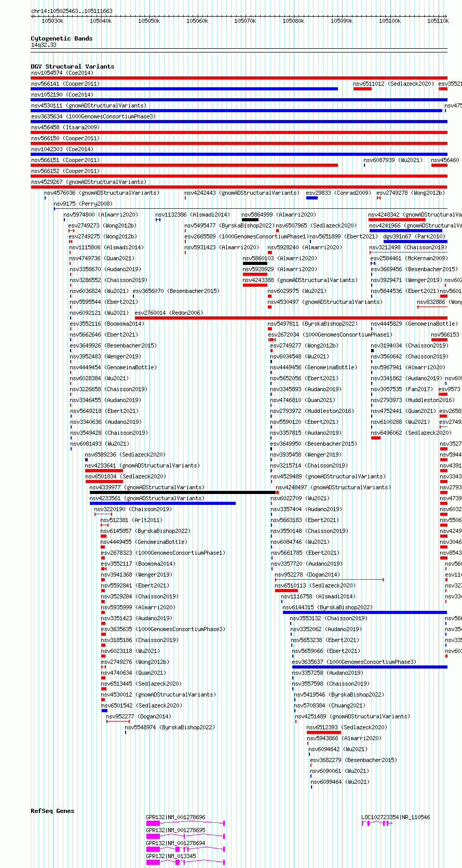
Task: Click nsv4576036 (gnomADStructuralVariants) label
Action: point(102,193)
